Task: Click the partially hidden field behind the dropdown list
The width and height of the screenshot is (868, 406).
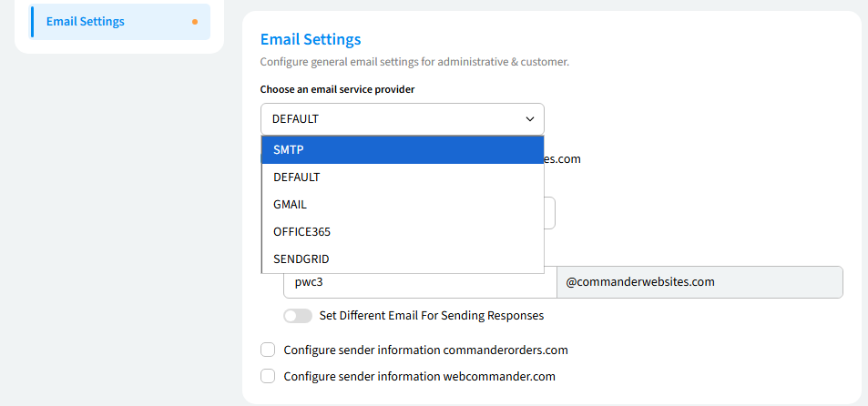Action: pyautogui.click(x=550, y=213)
